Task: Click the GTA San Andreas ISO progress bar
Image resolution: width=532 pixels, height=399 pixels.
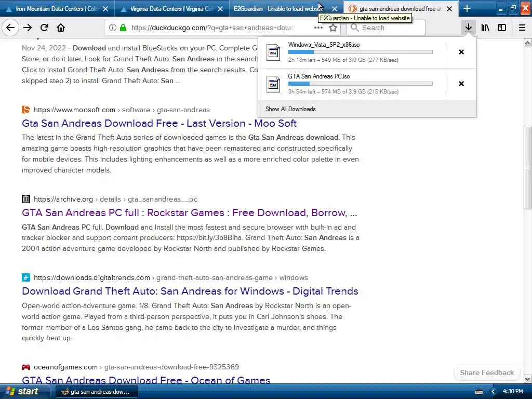Action: pos(361,84)
